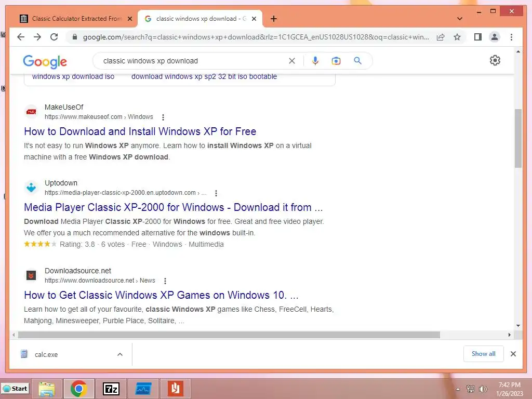Open volume speaker tray icon

(483, 389)
